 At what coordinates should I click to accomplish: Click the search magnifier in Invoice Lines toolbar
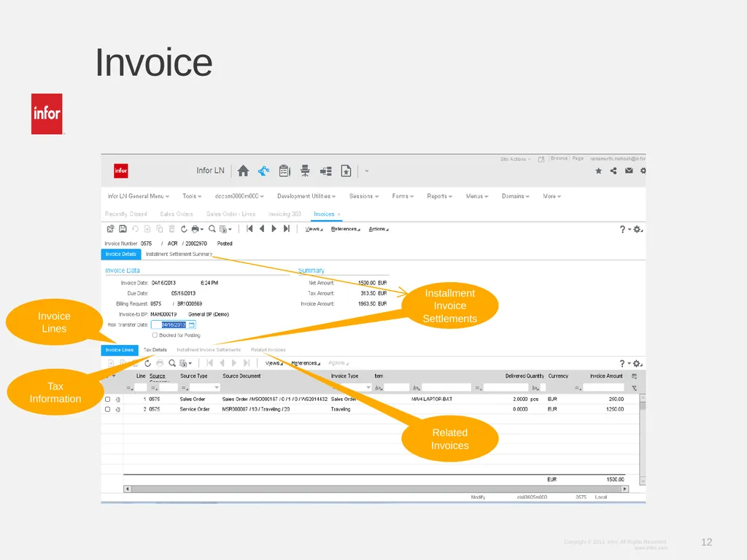tap(172, 363)
